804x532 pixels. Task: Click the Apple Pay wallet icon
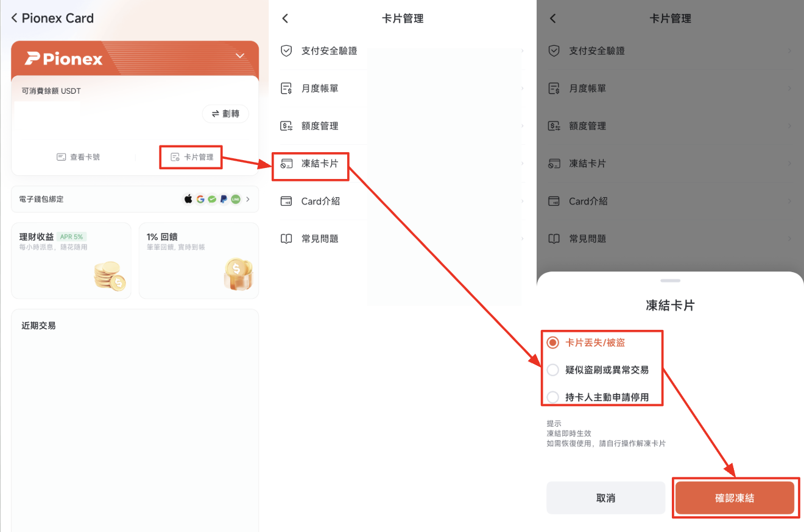(189, 199)
